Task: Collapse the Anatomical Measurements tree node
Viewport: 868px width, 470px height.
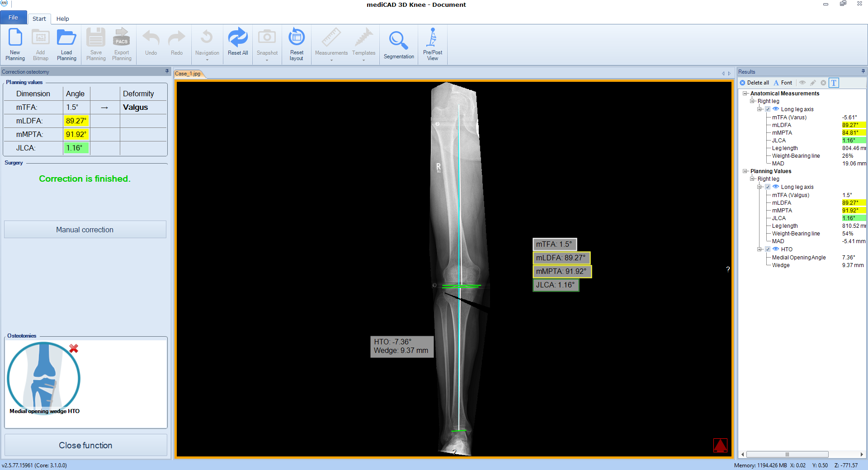Action: tap(745, 94)
